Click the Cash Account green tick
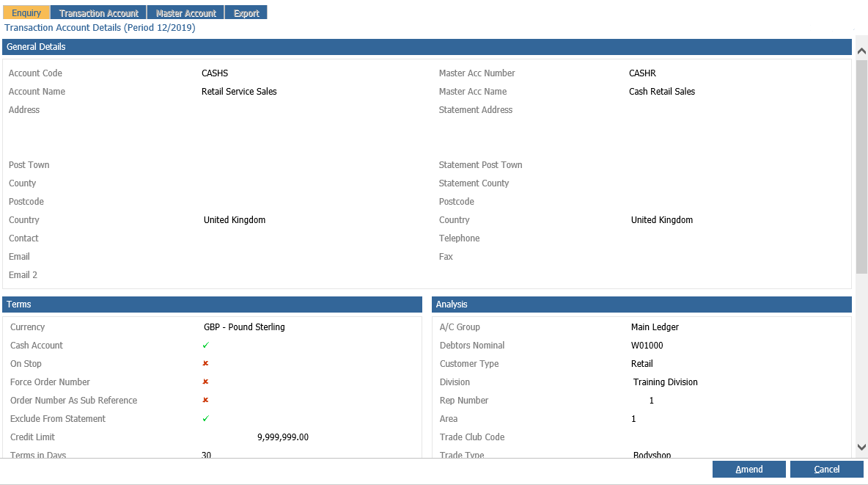 click(x=206, y=346)
